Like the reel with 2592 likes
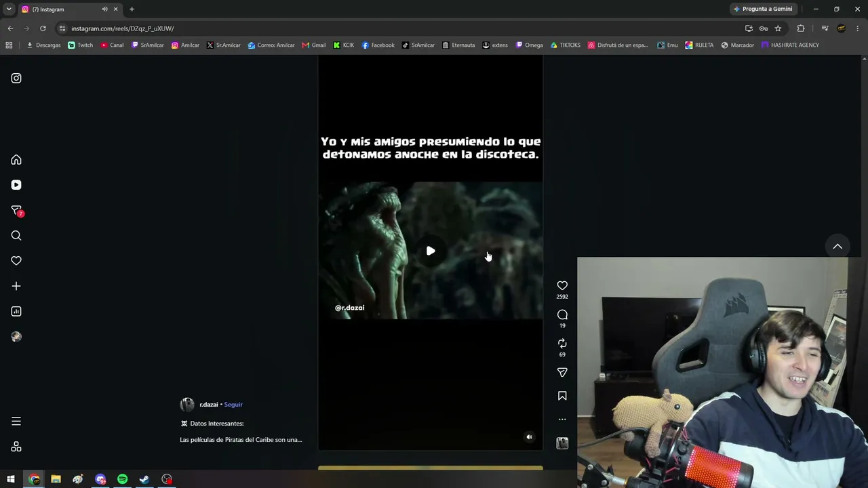This screenshot has height=488, width=868. click(x=562, y=286)
